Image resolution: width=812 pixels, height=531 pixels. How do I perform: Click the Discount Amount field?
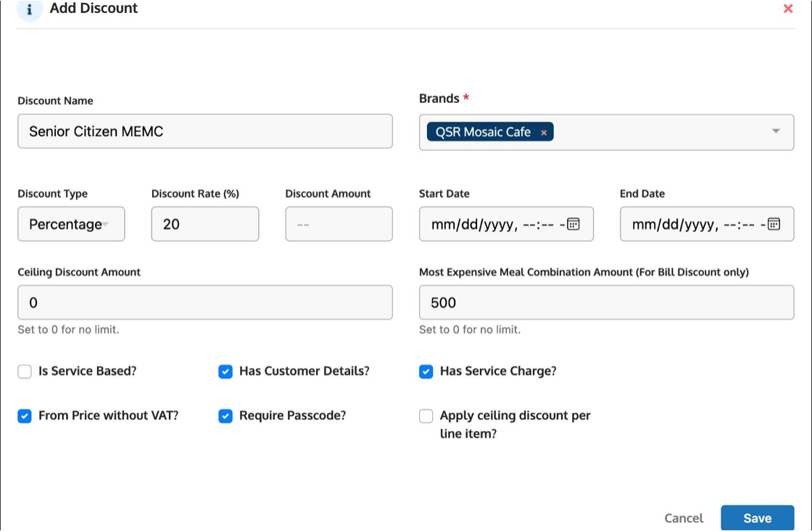coord(339,224)
